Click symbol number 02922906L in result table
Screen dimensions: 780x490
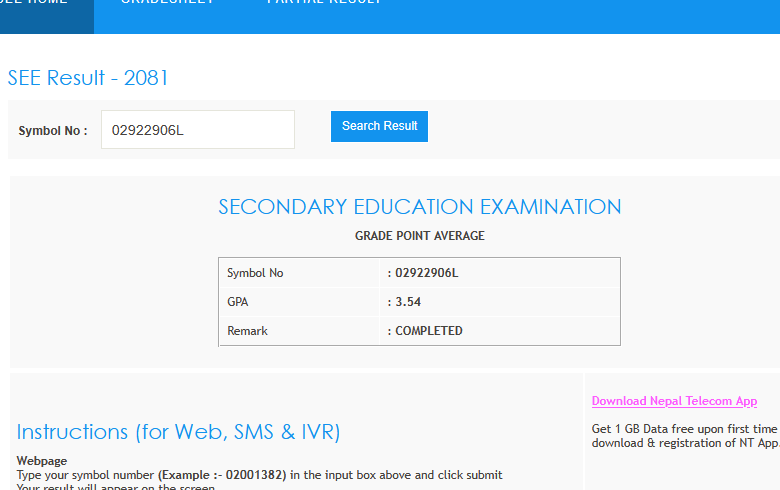point(426,273)
